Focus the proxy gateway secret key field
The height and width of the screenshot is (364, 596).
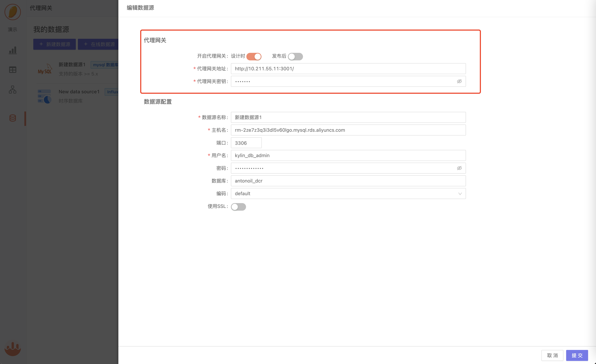pyautogui.click(x=348, y=81)
